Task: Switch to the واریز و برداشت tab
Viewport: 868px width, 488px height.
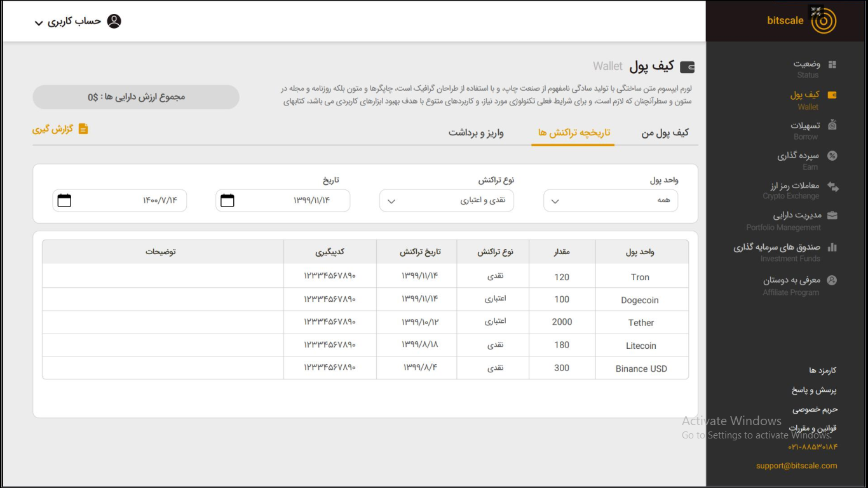Action: coord(476,133)
